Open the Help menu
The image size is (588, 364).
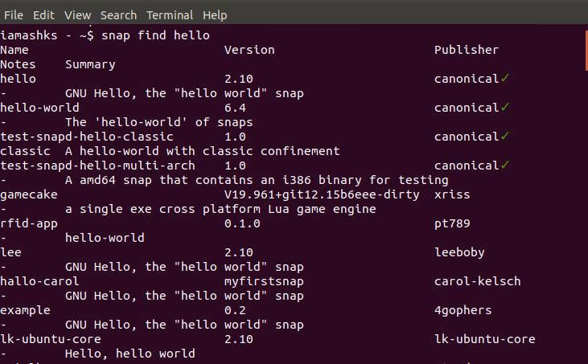[x=215, y=15]
